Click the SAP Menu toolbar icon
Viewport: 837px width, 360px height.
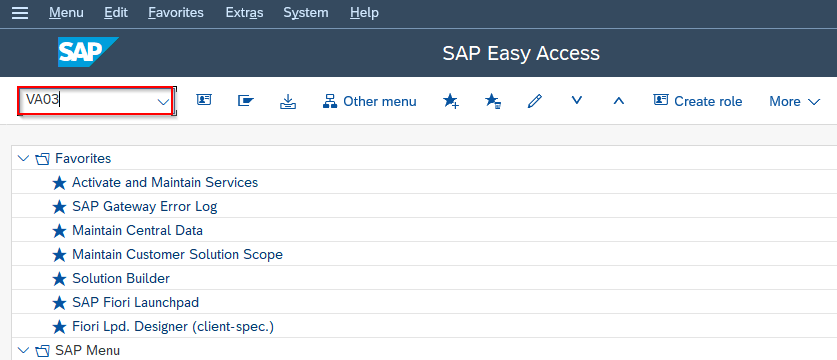point(246,100)
